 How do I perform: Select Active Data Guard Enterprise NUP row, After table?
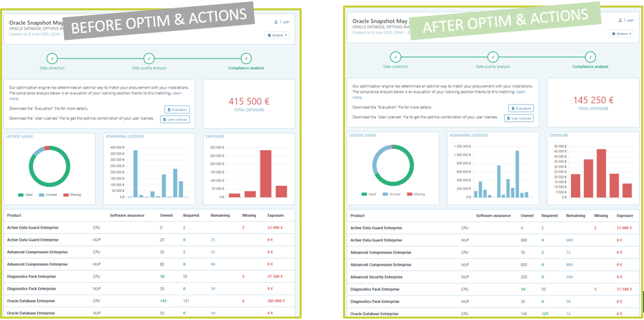(x=492, y=240)
